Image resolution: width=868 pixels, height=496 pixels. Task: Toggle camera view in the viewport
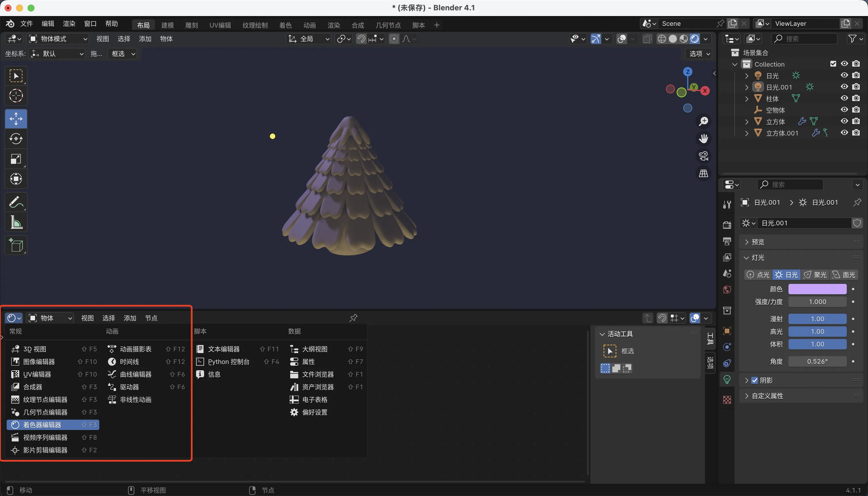[x=704, y=156]
